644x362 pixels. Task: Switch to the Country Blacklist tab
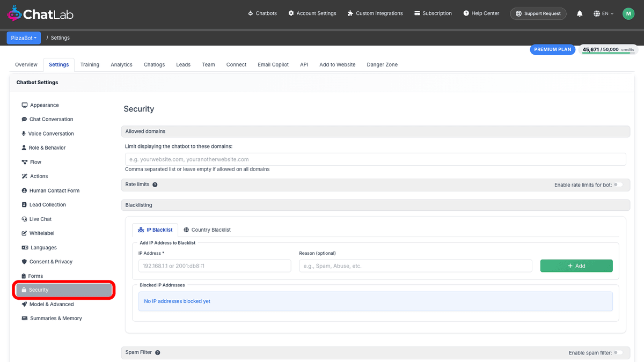207,230
